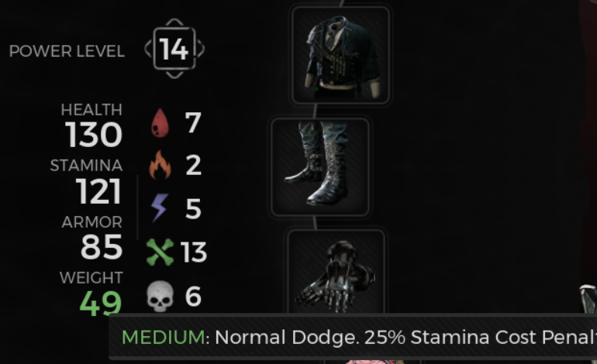Click the shock resistance value 5
597x364 pixels.
pos(193,208)
